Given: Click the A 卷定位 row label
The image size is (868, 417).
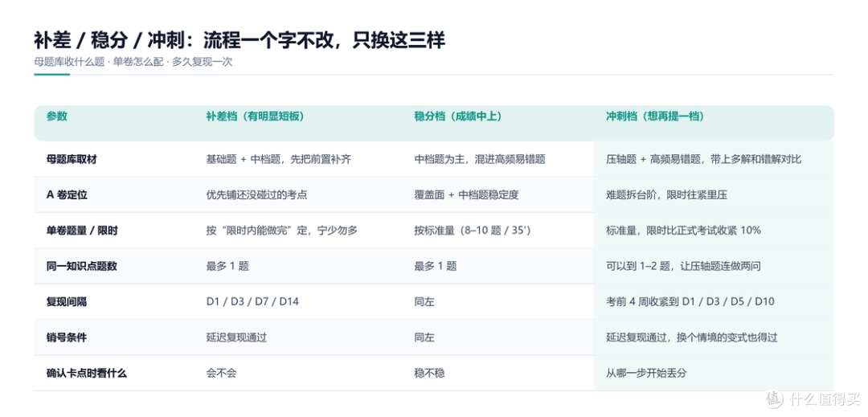Looking at the screenshot, I should tap(66, 194).
